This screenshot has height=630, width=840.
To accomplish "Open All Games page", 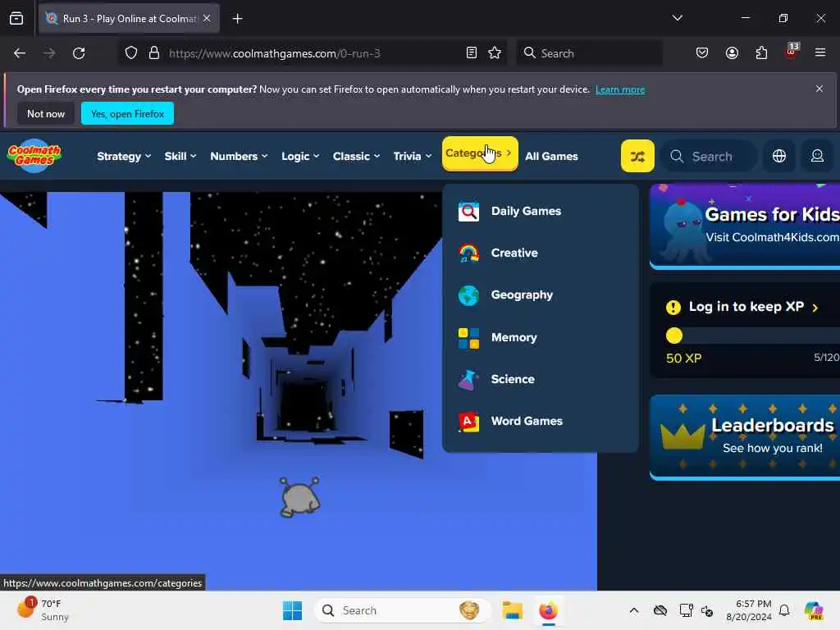I will pos(551,156).
